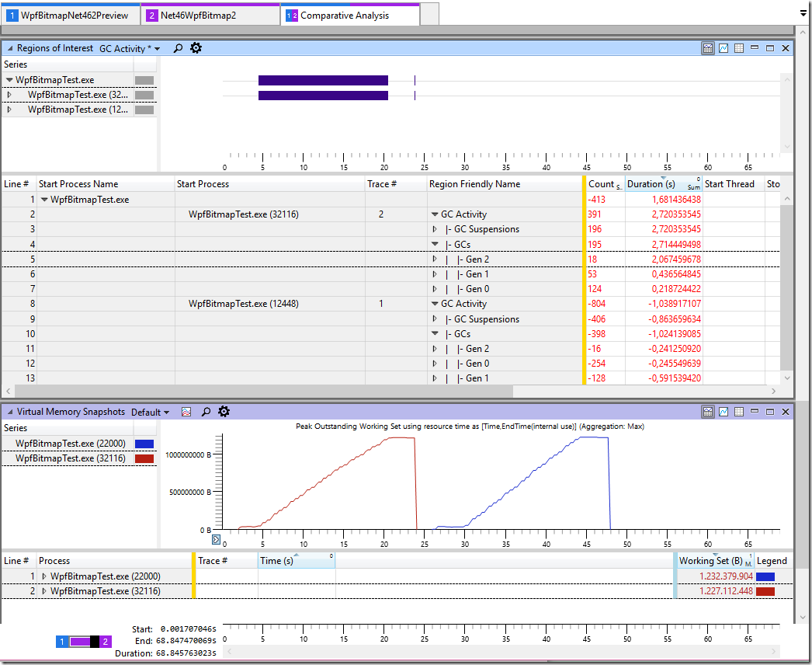
Task: Show table only view in Virtual Memory Snapshots
Action: tap(739, 412)
